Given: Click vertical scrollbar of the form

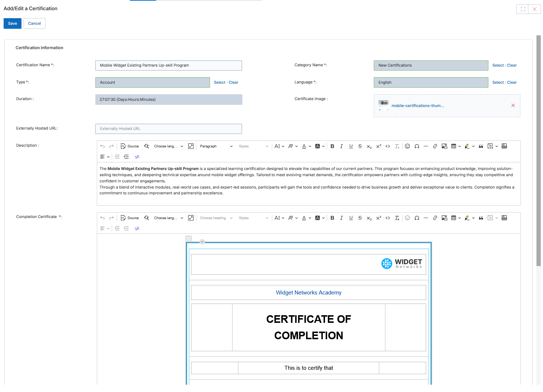Looking at the screenshot, I should (539, 151).
